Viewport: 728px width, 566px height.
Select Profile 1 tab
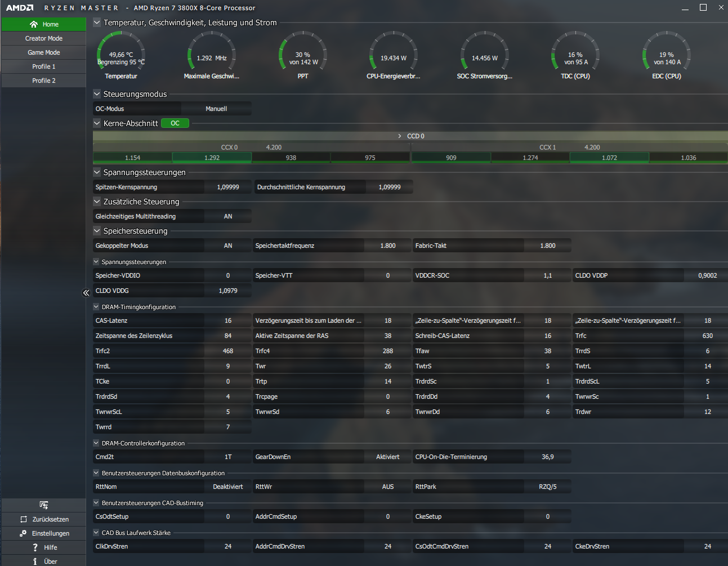click(x=43, y=66)
